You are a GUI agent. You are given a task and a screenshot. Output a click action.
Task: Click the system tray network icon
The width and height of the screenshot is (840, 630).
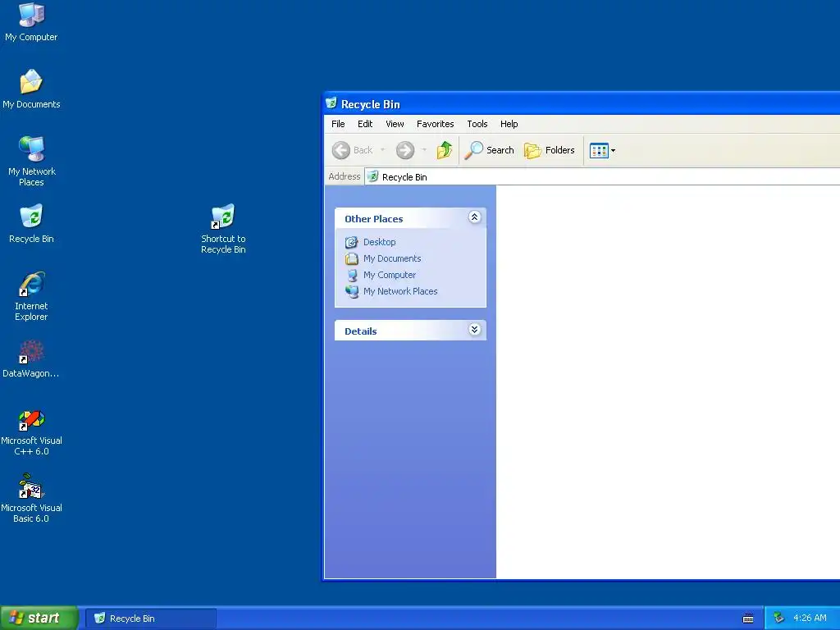pyautogui.click(x=778, y=618)
